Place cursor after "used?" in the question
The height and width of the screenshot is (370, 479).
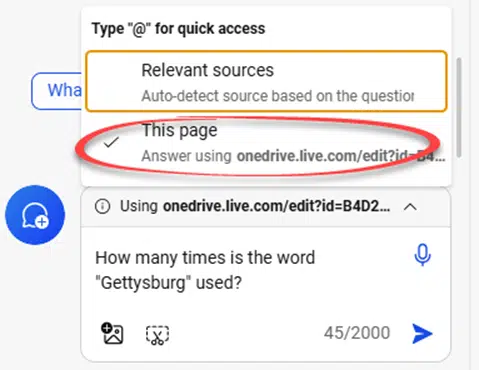click(242, 283)
